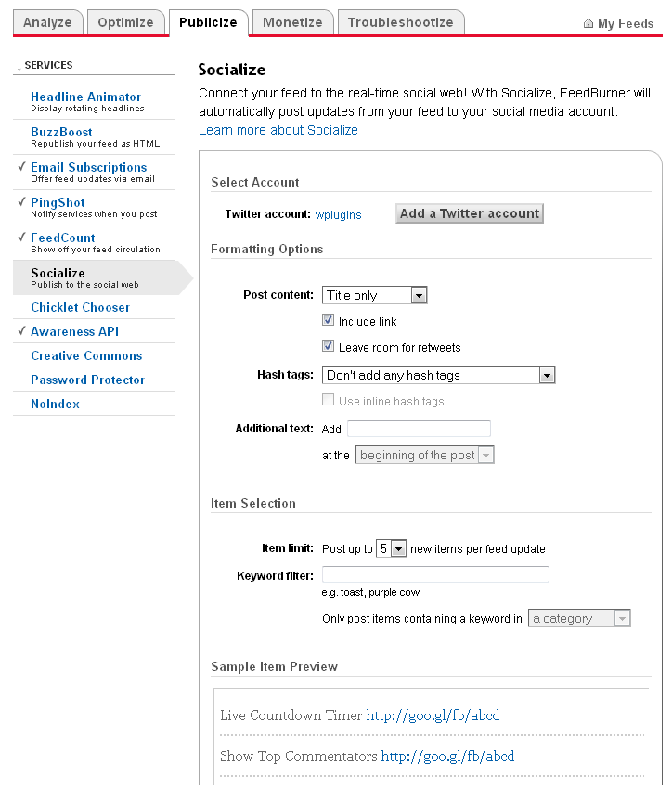Expand the Hash tags dropdown
This screenshot has width=672, height=785.
439,375
